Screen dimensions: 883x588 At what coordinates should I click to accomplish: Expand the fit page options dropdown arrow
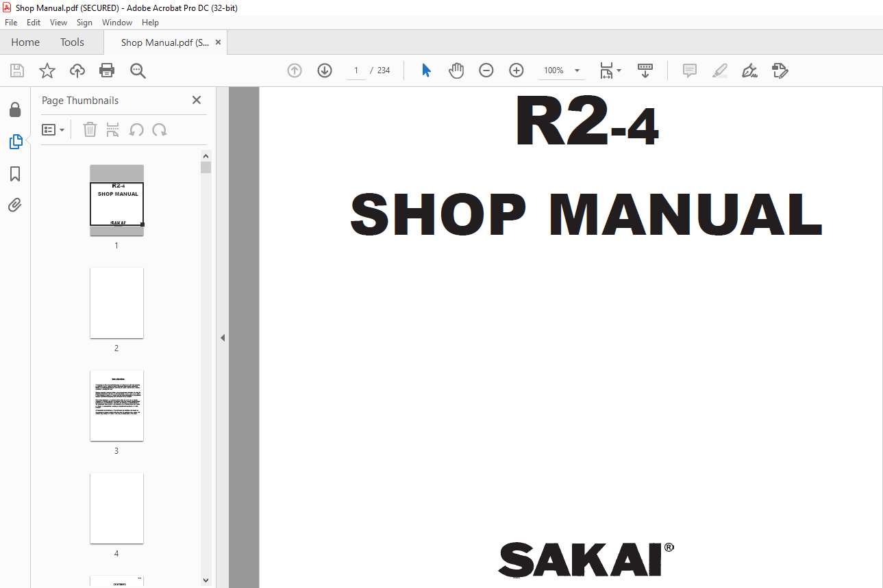619,71
